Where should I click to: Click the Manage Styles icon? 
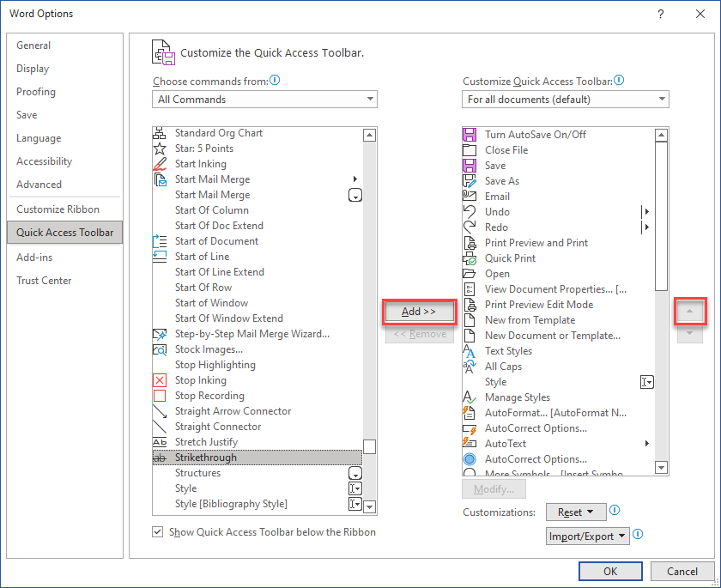click(470, 397)
